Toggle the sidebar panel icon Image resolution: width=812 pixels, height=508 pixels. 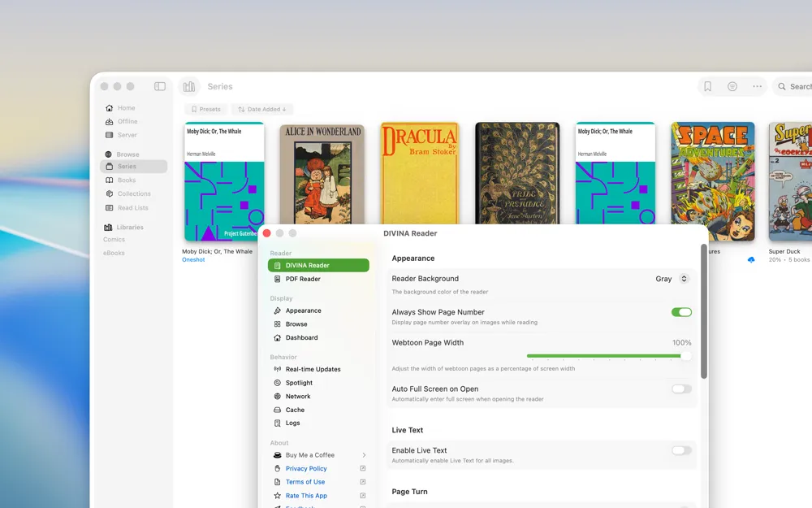pos(160,87)
